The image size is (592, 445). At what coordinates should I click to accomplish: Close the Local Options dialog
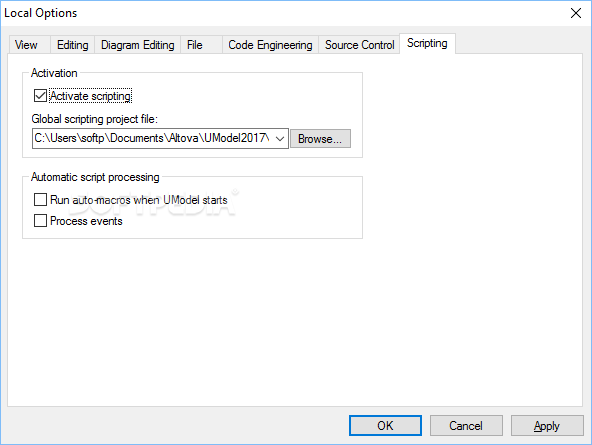coord(576,13)
